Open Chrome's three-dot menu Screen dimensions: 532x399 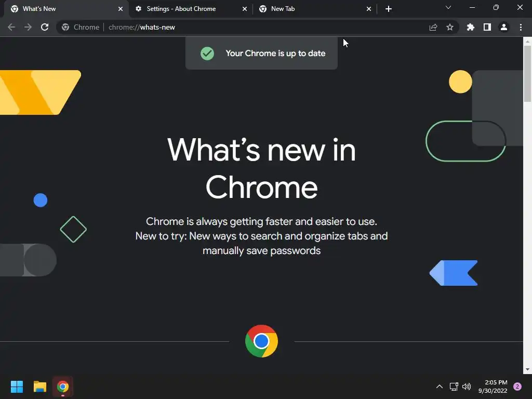pos(521,27)
